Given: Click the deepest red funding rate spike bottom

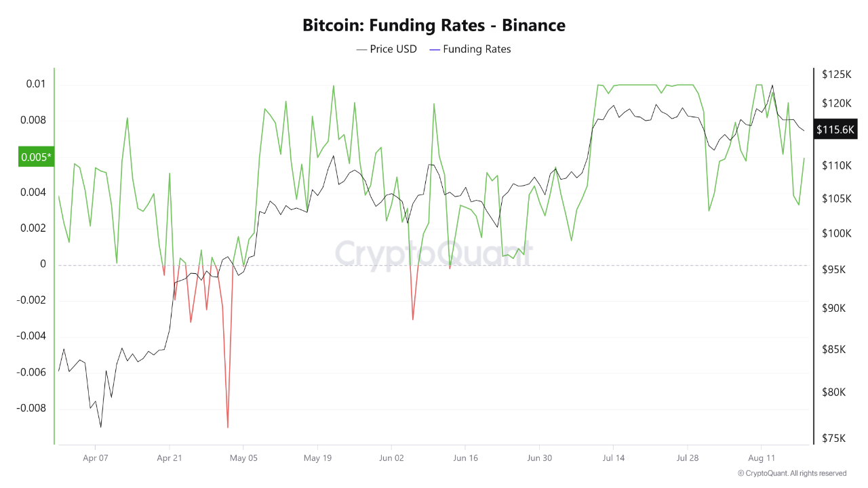Looking at the screenshot, I should (228, 427).
